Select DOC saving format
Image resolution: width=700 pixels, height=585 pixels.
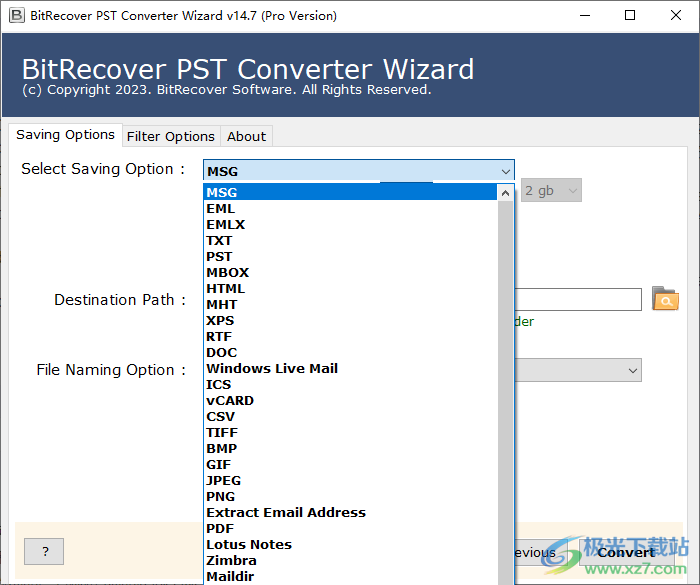pyautogui.click(x=351, y=353)
